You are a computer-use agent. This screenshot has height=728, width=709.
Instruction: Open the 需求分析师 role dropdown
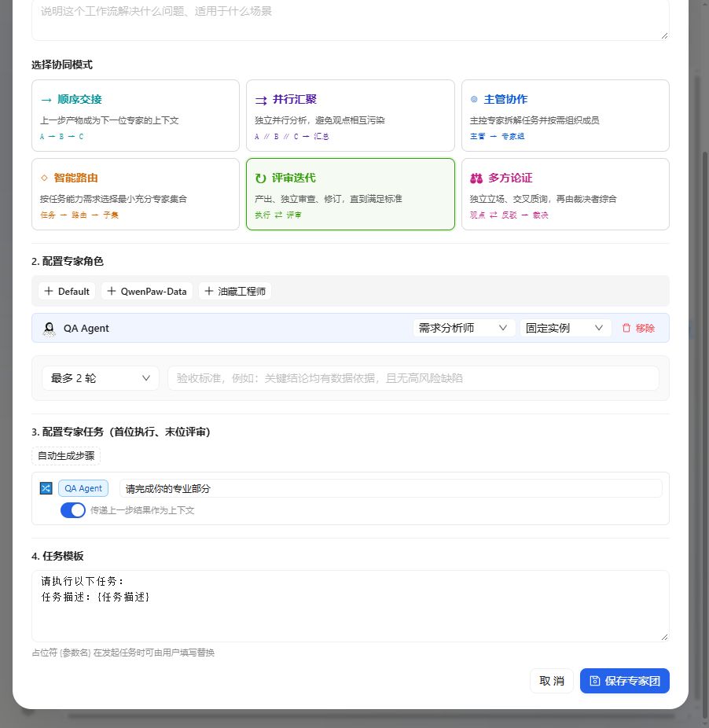pos(464,328)
